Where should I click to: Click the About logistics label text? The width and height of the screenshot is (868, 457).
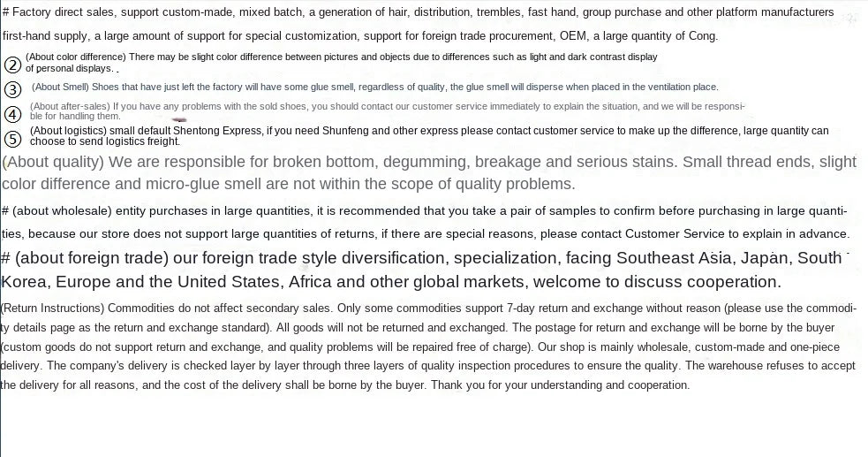[x=68, y=131]
